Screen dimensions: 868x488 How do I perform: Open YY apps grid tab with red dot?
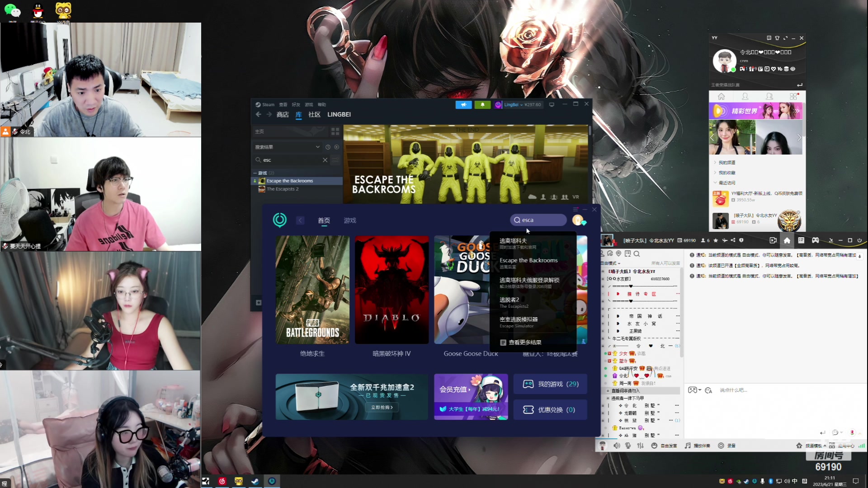pyautogui.click(x=793, y=96)
